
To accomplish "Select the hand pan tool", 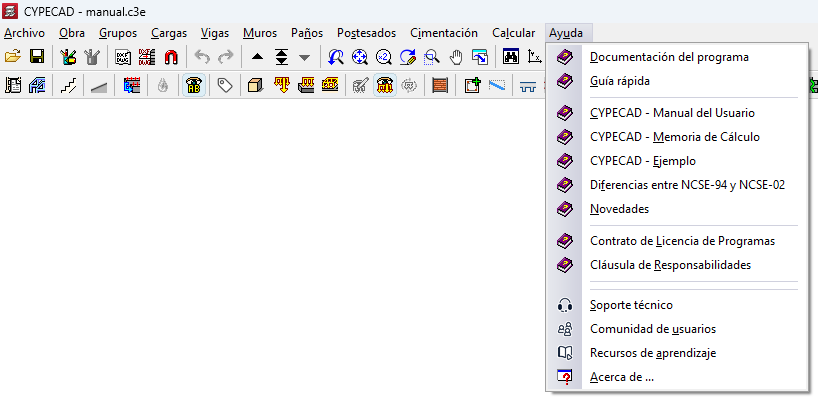I will click(x=456, y=57).
